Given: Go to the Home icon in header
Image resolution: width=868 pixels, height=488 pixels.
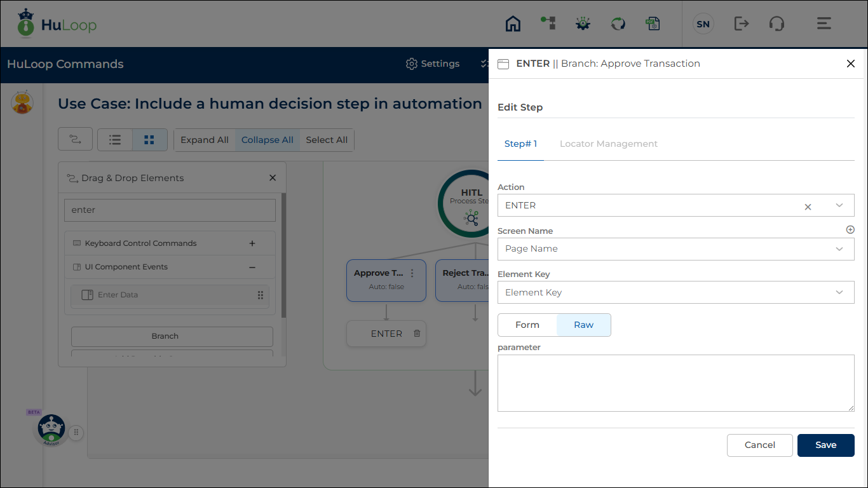Looking at the screenshot, I should [513, 24].
